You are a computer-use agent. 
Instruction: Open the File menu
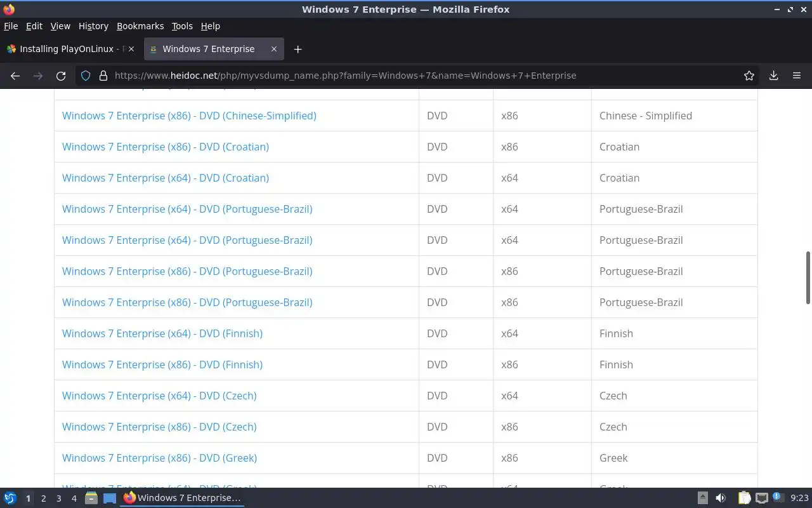click(11, 26)
